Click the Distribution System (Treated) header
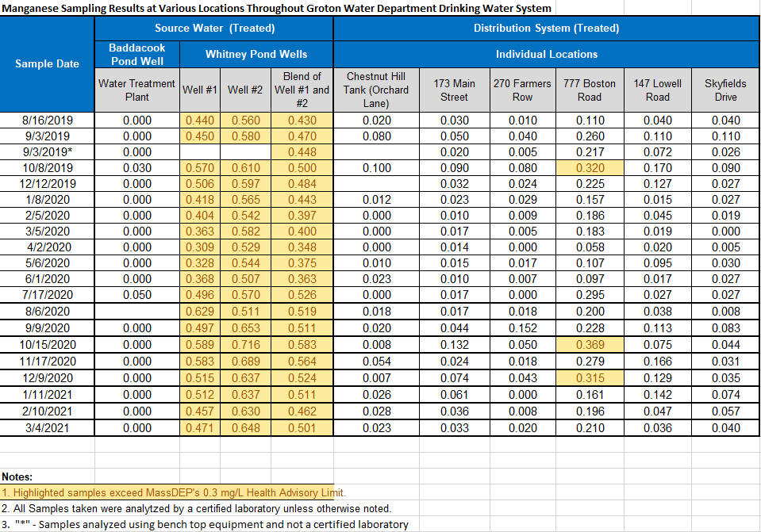The width and height of the screenshot is (761, 532). coord(547,28)
